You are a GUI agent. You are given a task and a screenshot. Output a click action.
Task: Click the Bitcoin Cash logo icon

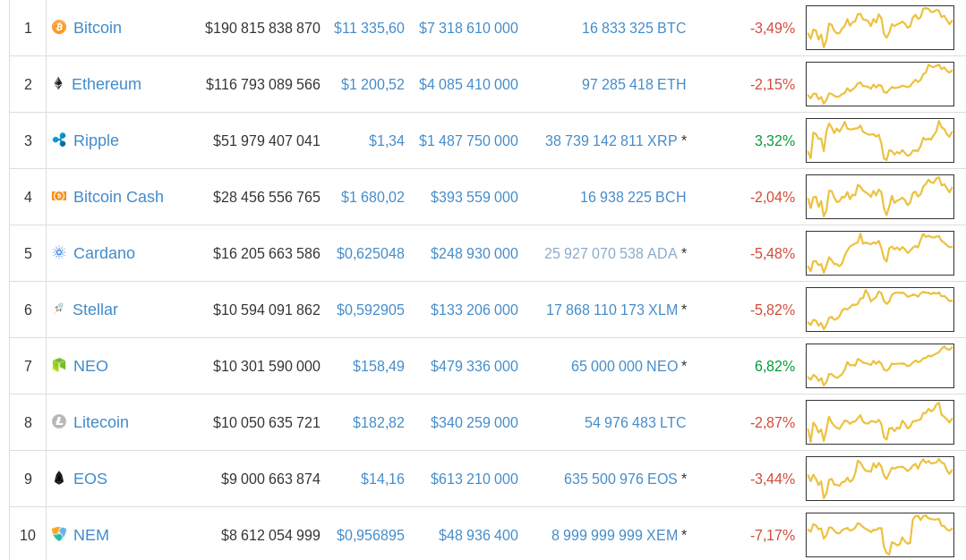click(59, 196)
